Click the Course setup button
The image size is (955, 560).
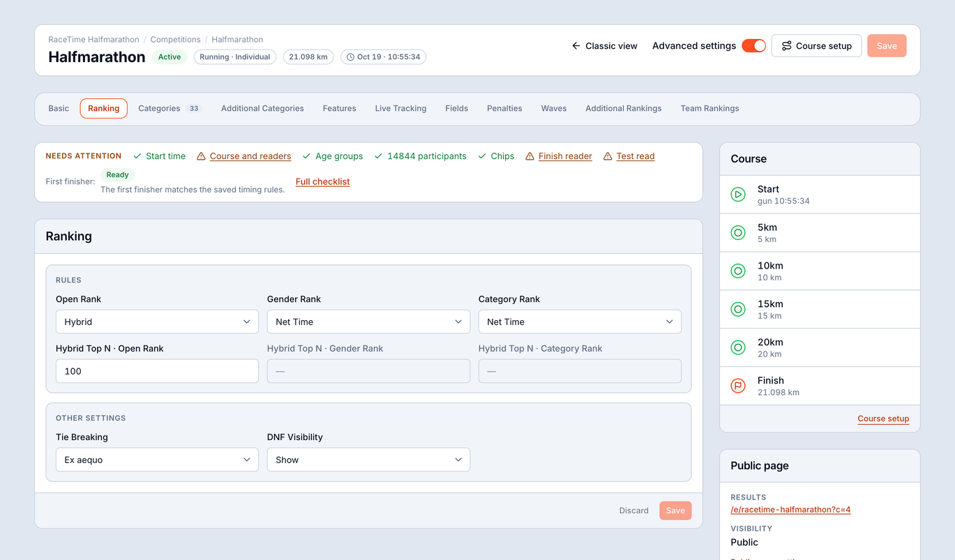[816, 46]
